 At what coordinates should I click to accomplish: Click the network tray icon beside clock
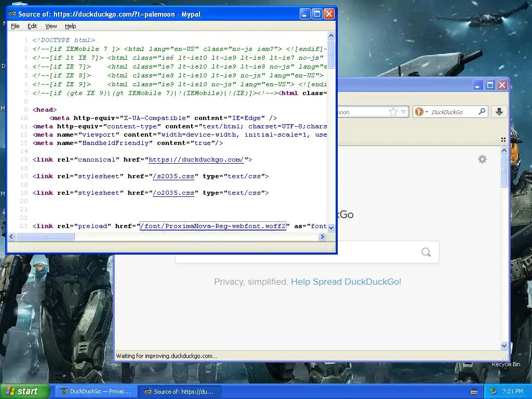pos(494,392)
